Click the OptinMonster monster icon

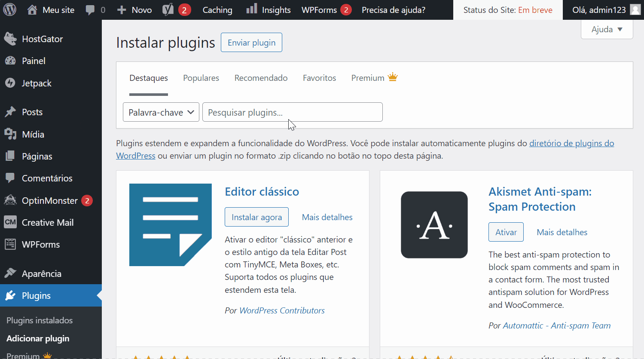tap(10, 200)
